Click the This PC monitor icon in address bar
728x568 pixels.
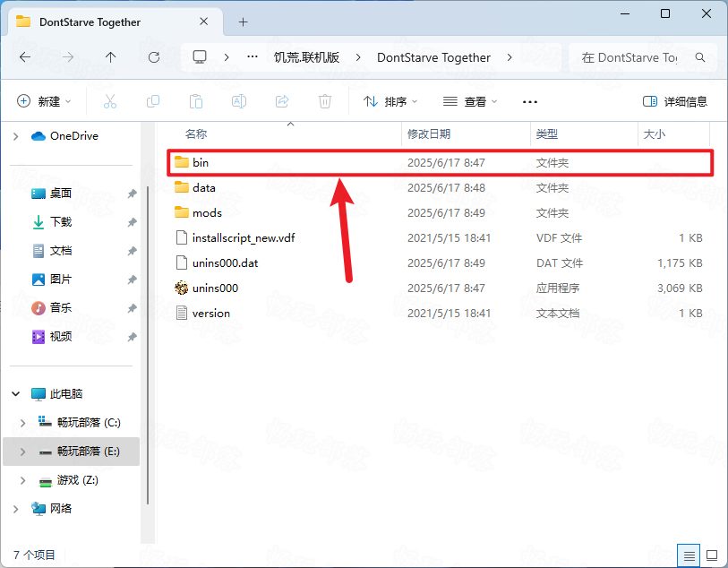(200, 56)
